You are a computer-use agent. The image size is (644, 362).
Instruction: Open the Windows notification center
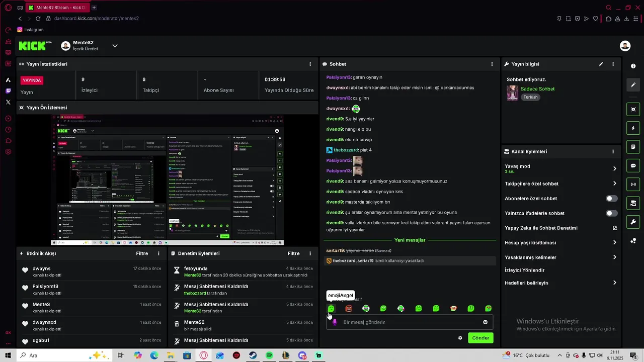[633, 355]
